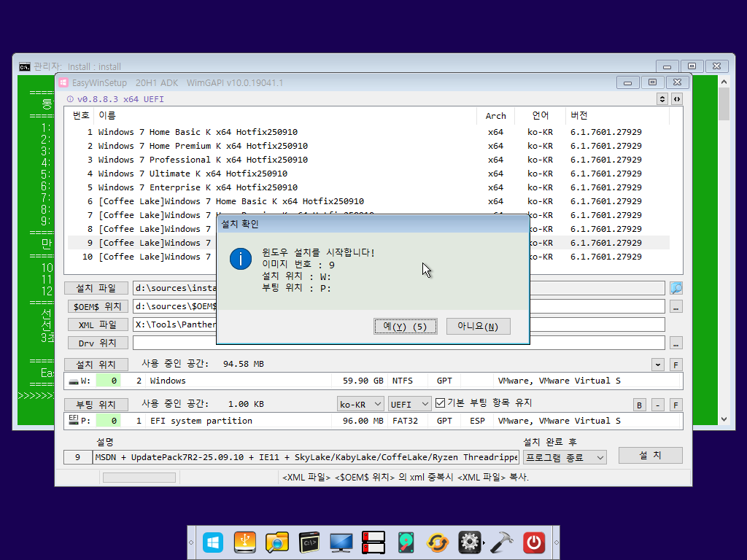
Task: Open the UEFI boot mode dropdown
Action: click(x=410, y=404)
